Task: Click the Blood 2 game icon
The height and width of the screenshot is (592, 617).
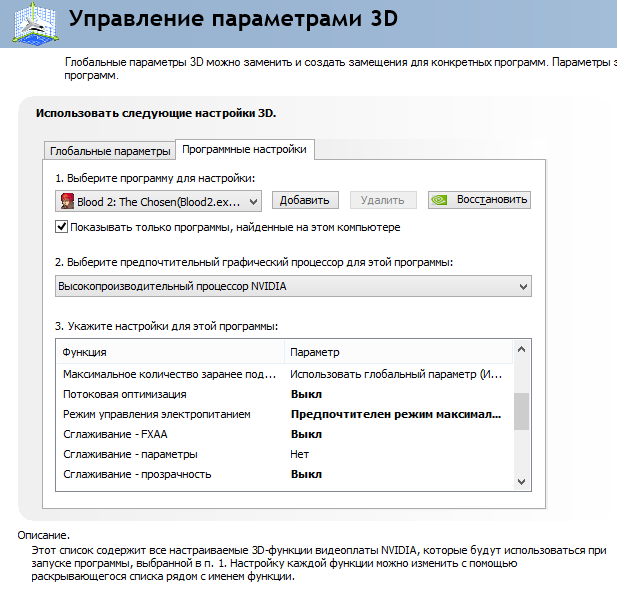Action: click(67, 202)
